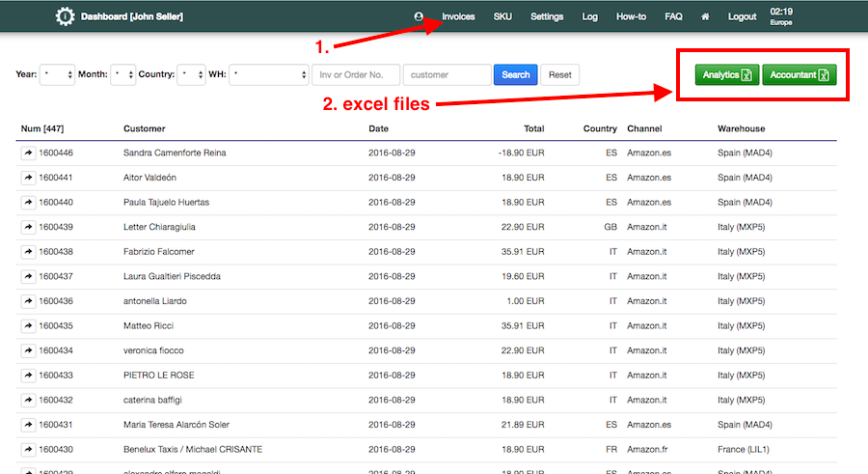This screenshot has height=474, width=868.
Task: Click the gear logo in the header
Action: [66, 16]
